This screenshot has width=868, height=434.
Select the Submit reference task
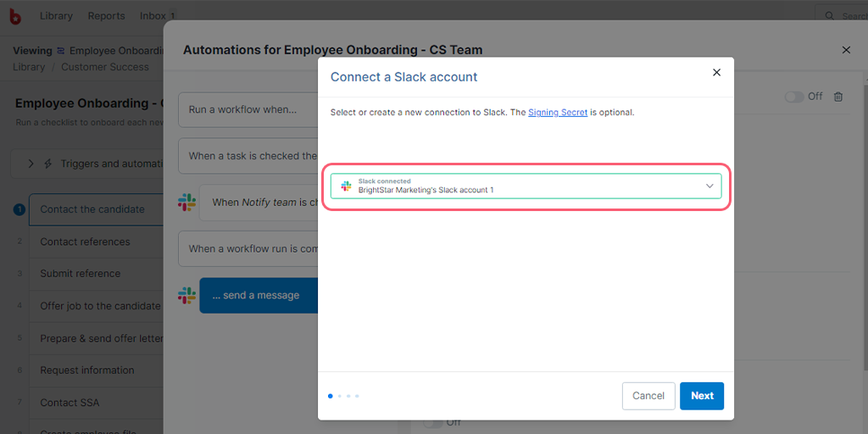pyautogui.click(x=96, y=274)
